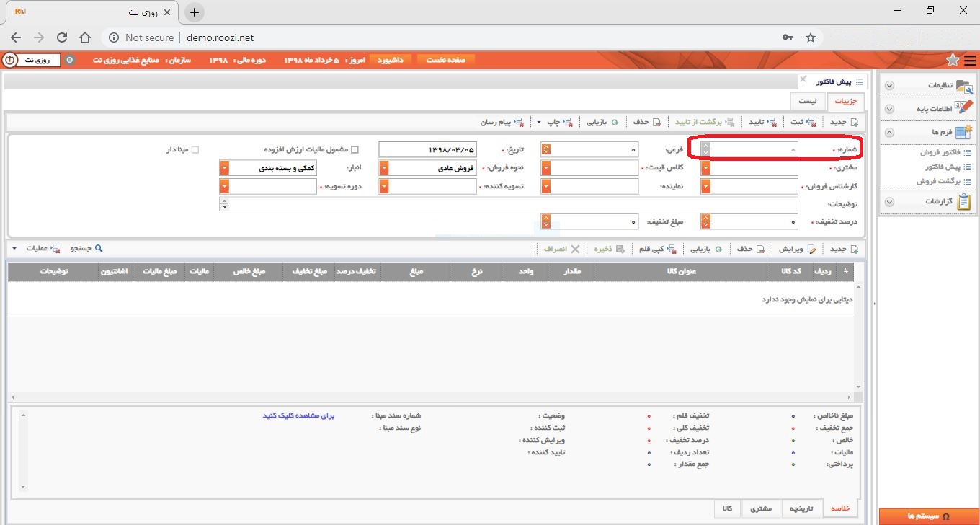Click the ذخیره (save) disk button
The height and width of the screenshot is (525, 980).
point(610,249)
